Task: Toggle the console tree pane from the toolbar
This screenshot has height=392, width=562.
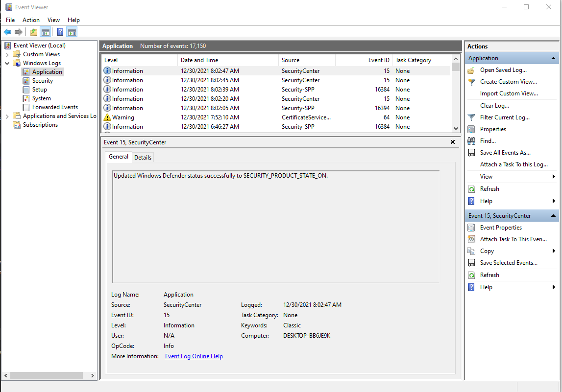Action: pos(45,31)
